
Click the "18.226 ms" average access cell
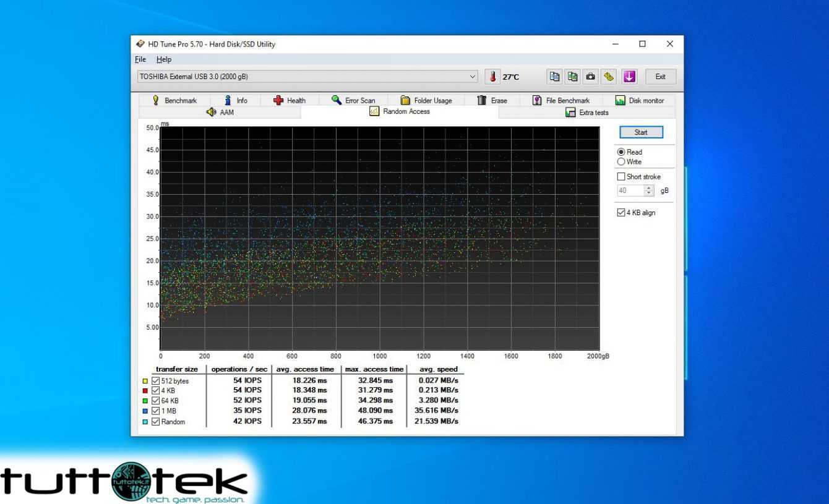pyautogui.click(x=309, y=380)
